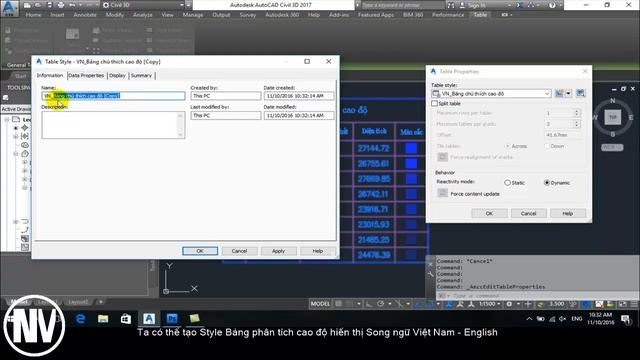Click Help in Table Style dialog
Image resolution: width=640 pixels, height=360 pixels.
[318, 251]
